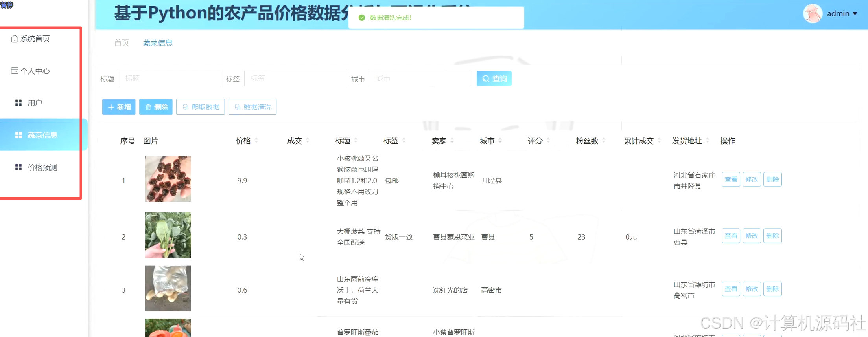The width and height of the screenshot is (868, 337).
Task: Open the walnut mushroom image in row 1
Action: click(x=168, y=179)
